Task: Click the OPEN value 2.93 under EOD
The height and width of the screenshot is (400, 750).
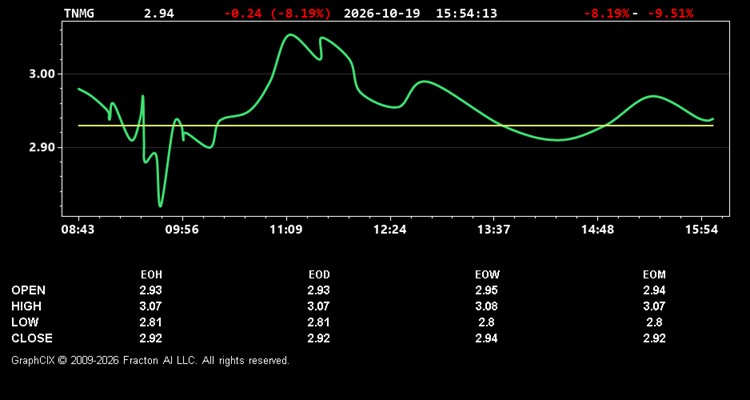Action: 319,290
